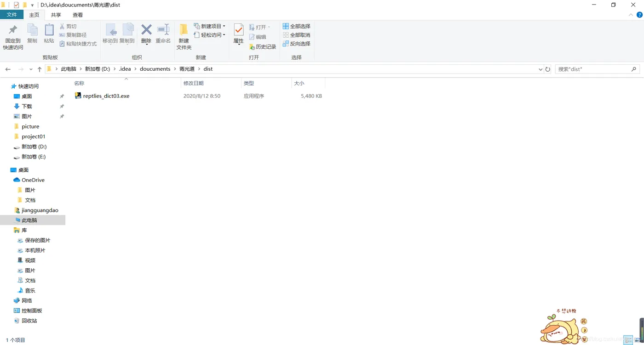
Task: Open Properties (属性) from the ribbon
Action: [x=238, y=33]
